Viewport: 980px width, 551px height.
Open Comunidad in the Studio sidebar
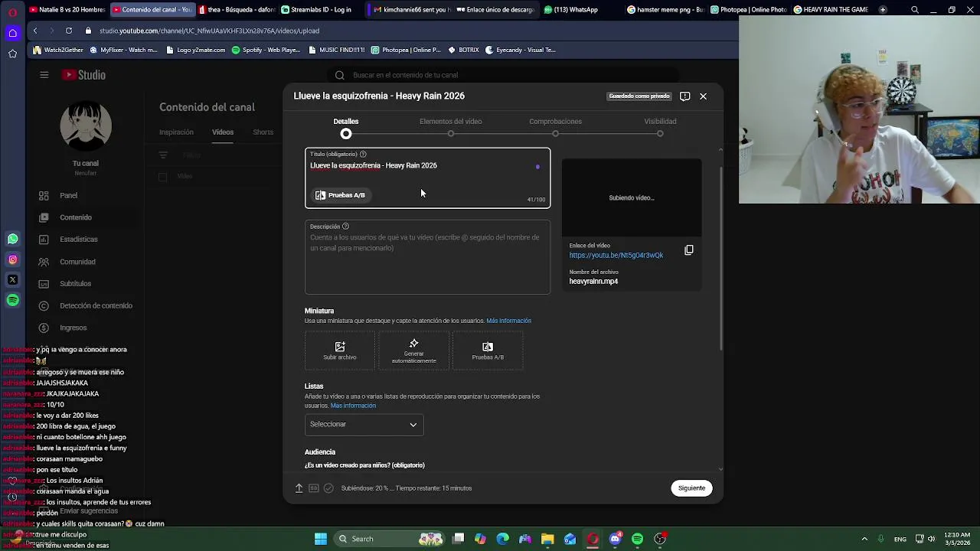84,262
